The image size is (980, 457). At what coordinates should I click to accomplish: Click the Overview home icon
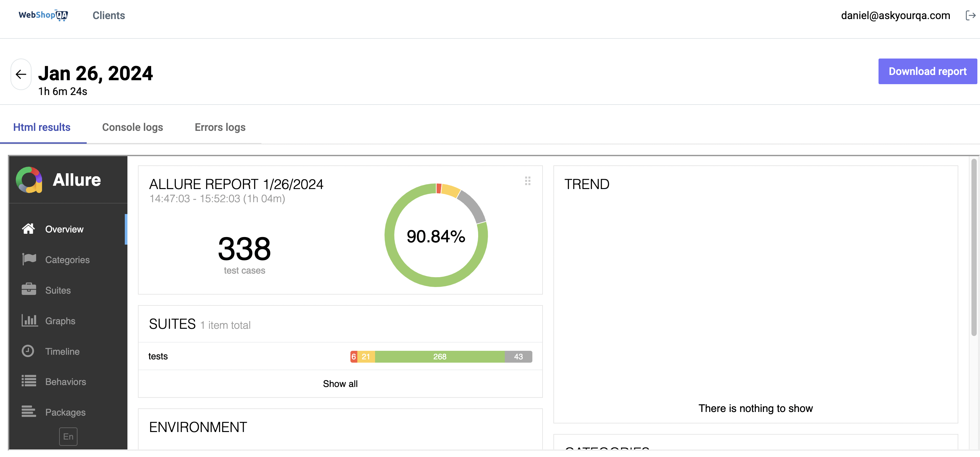click(29, 228)
